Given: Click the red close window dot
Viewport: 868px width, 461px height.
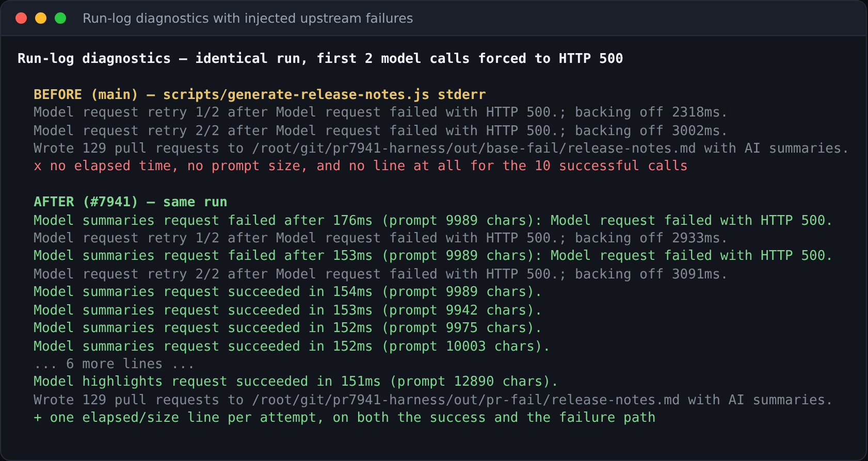Looking at the screenshot, I should coord(21,18).
